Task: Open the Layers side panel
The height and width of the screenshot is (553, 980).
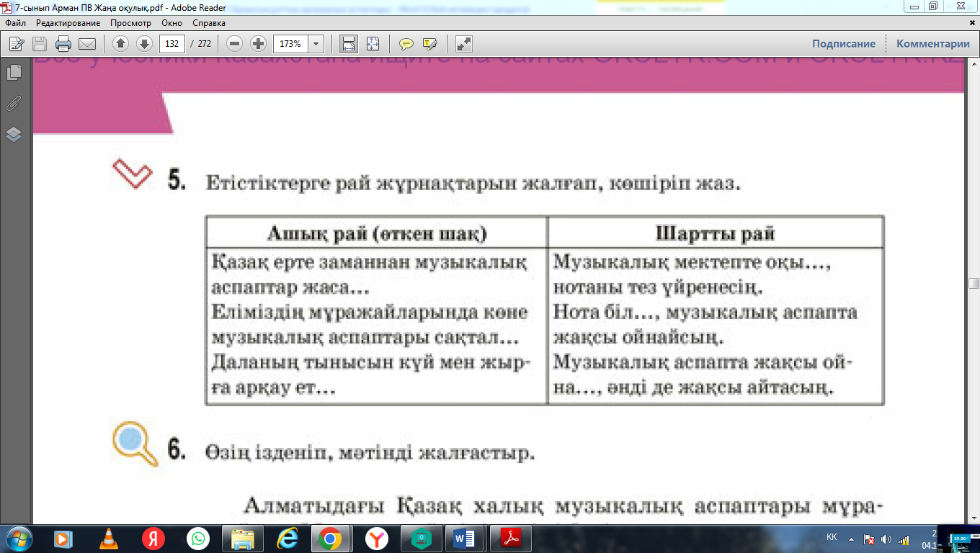Action: click(14, 135)
